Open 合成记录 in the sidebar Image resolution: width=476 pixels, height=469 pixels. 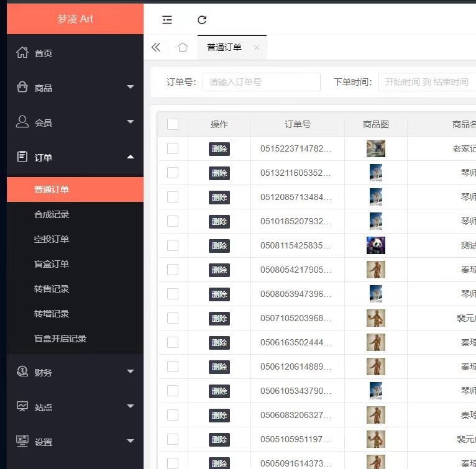click(52, 214)
